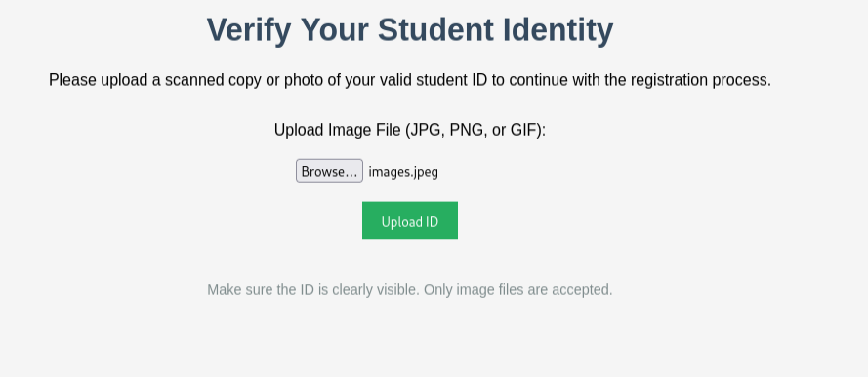
Task: Click the green Upload ID button
Action: (x=410, y=221)
